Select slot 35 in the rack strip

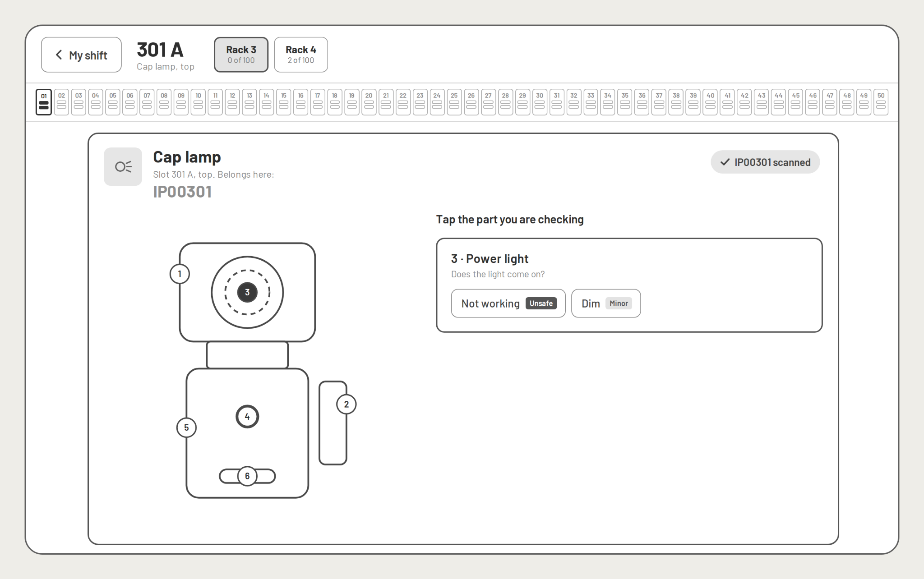tap(625, 102)
